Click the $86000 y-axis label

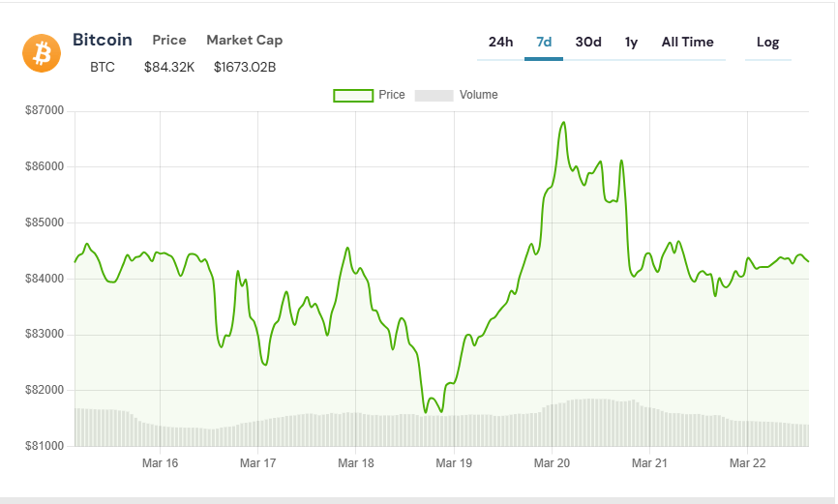coord(45,166)
